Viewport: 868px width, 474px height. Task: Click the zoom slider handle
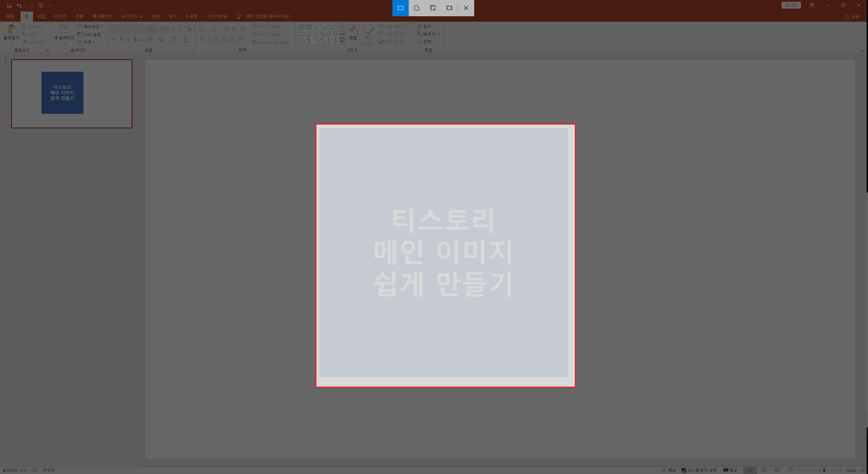tap(824, 470)
